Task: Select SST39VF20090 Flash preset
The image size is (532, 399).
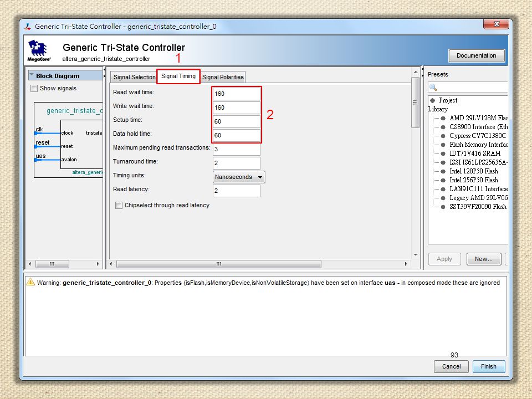Action: pyautogui.click(x=478, y=206)
